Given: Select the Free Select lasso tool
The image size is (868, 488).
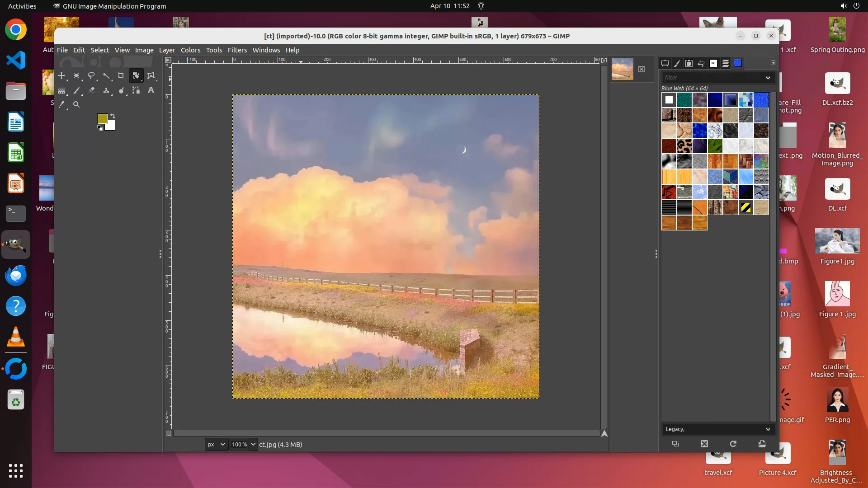Looking at the screenshot, I should pos(91,75).
